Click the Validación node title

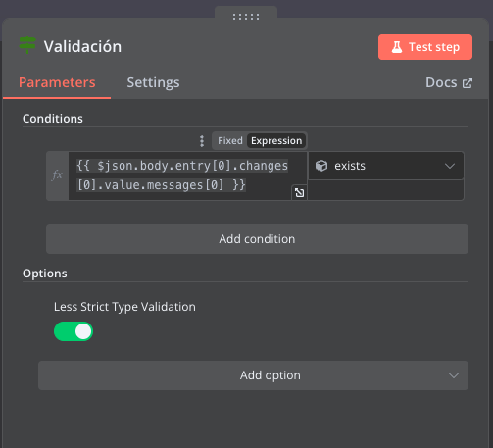click(82, 46)
